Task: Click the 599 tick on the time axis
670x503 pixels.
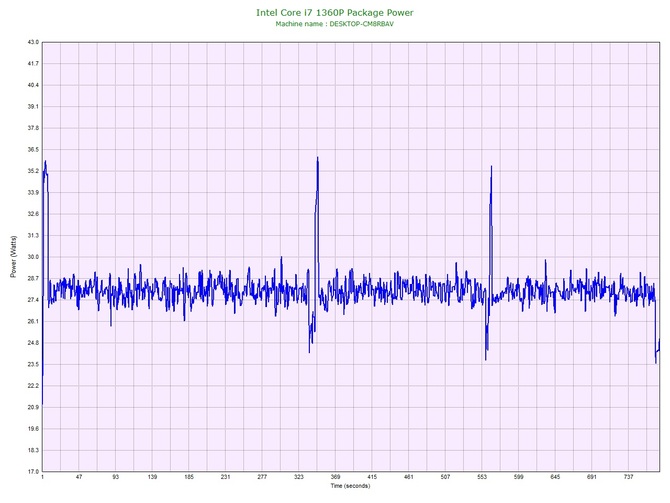Action: click(519, 477)
